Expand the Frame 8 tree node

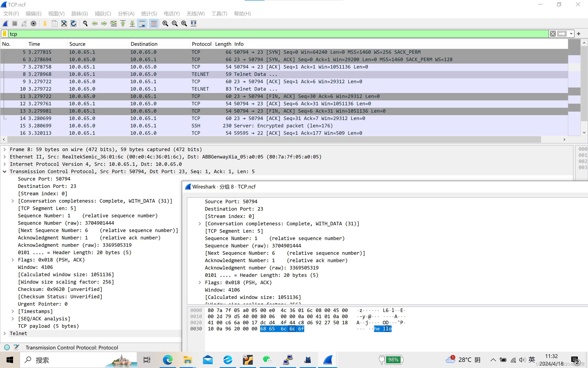pos(5,149)
